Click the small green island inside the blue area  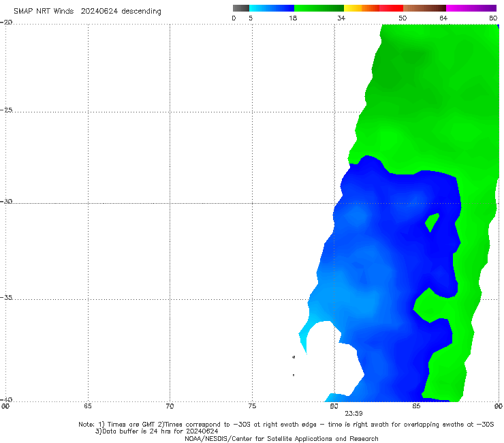(432, 222)
